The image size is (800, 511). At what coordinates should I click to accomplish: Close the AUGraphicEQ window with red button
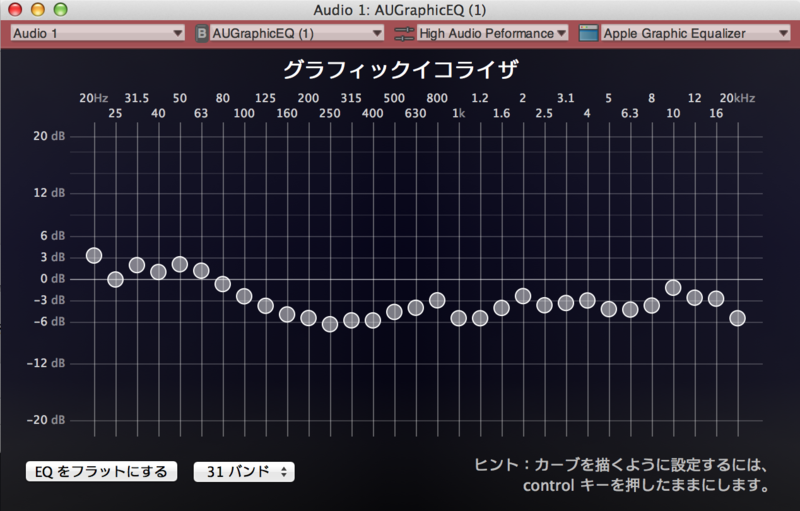15,9
